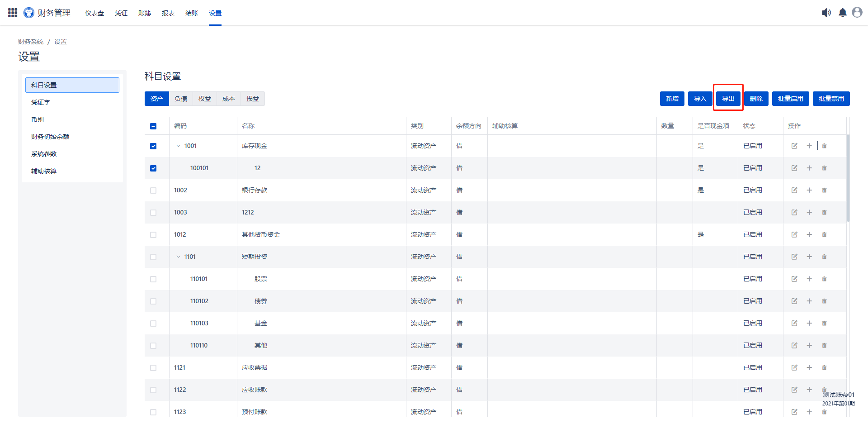Viewport: 868px width, 424px height.
Task: Uncheck the 100101 row checkbox
Action: (x=153, y=168)
